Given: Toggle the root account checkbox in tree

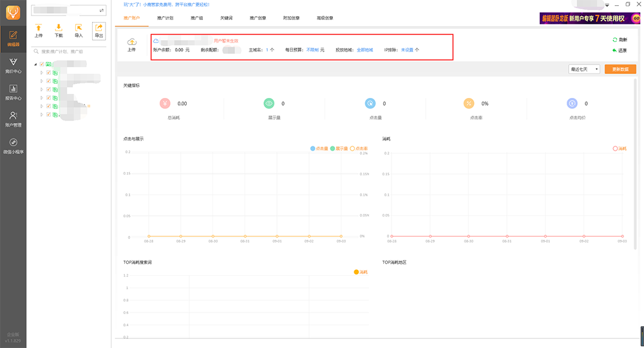Looking at the screenshot, I should point(42,64).
